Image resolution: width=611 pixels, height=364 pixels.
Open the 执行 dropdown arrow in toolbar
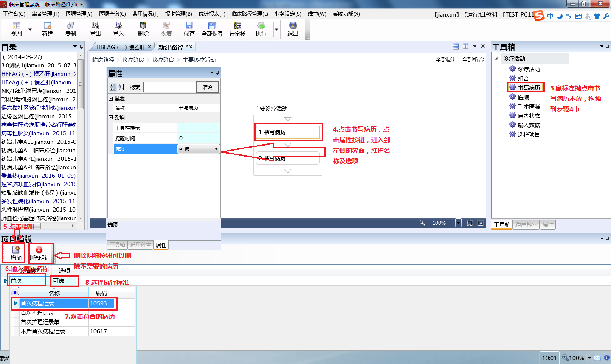coord(276,30)
